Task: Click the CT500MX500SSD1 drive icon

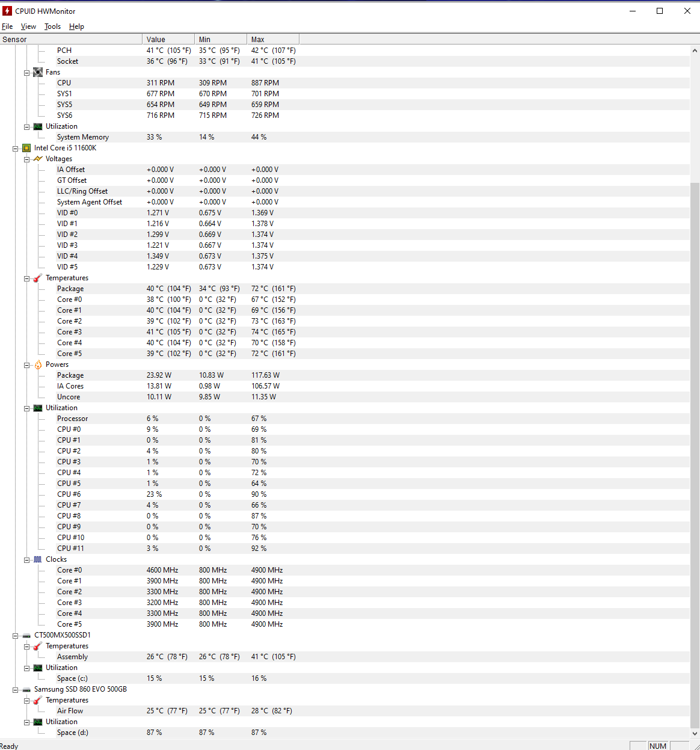Action: 26,636
